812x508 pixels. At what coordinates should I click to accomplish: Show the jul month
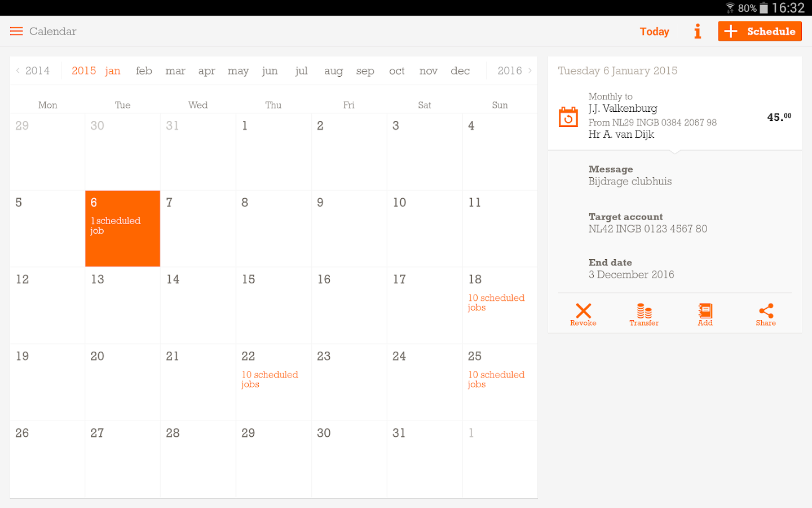pos(302,71)
